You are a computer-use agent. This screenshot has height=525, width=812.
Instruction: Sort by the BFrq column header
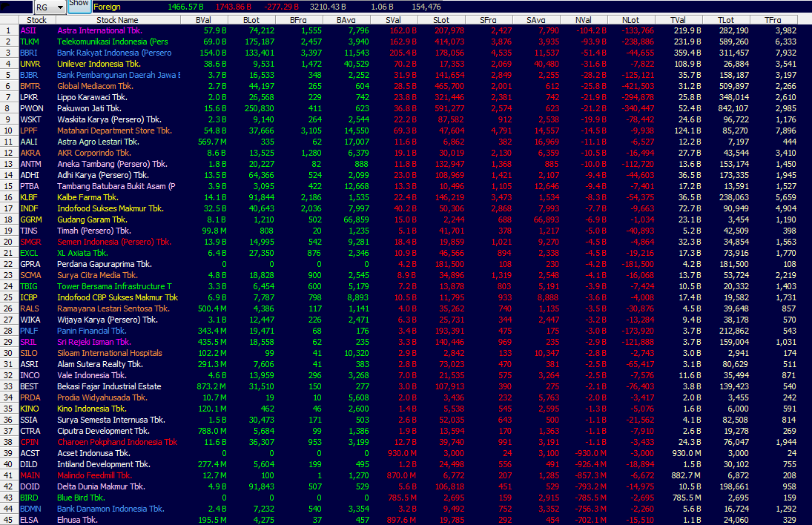[x=298, y=20]
